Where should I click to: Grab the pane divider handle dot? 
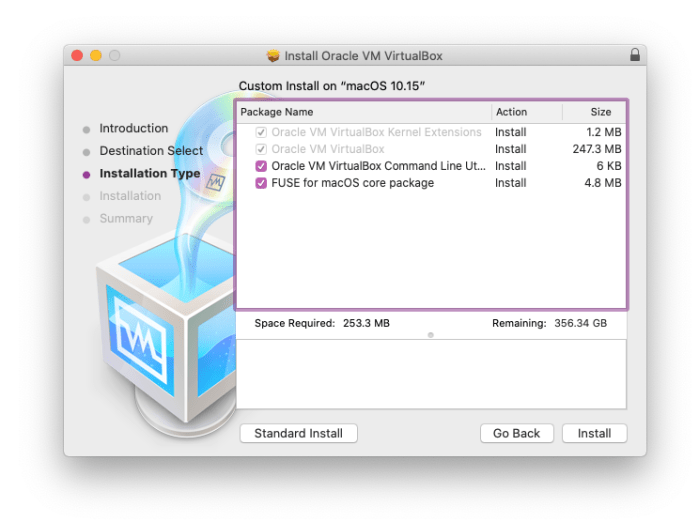tap(431, 335)
